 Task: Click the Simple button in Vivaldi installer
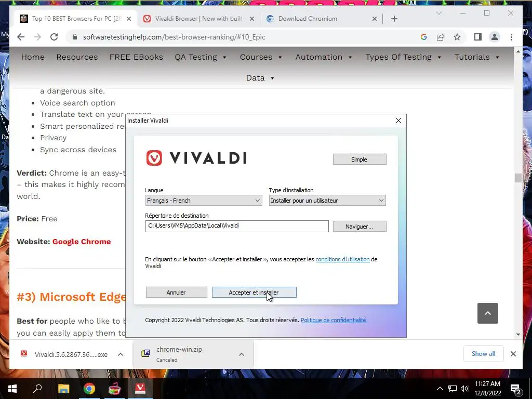point(360,159)
